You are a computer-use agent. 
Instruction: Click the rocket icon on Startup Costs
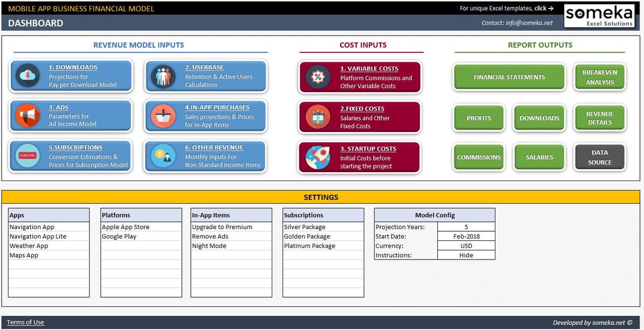pos(317,157)
